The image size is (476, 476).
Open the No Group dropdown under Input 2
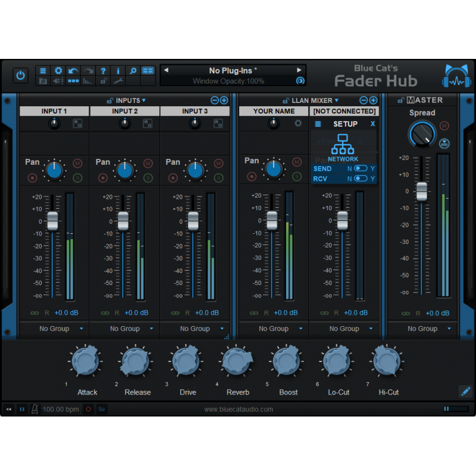[124, 328]
